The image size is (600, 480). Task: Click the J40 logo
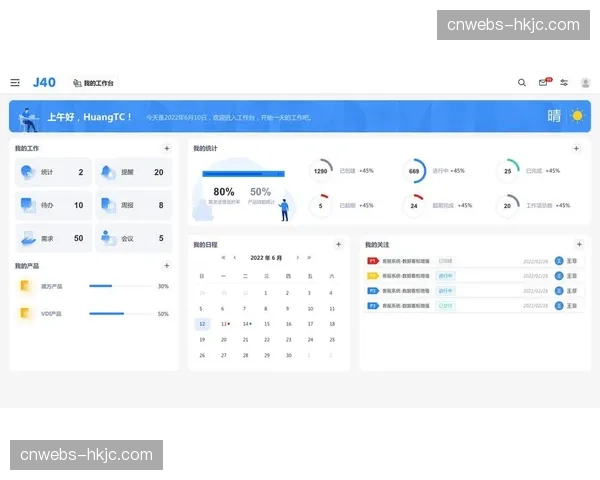[44, 82]
